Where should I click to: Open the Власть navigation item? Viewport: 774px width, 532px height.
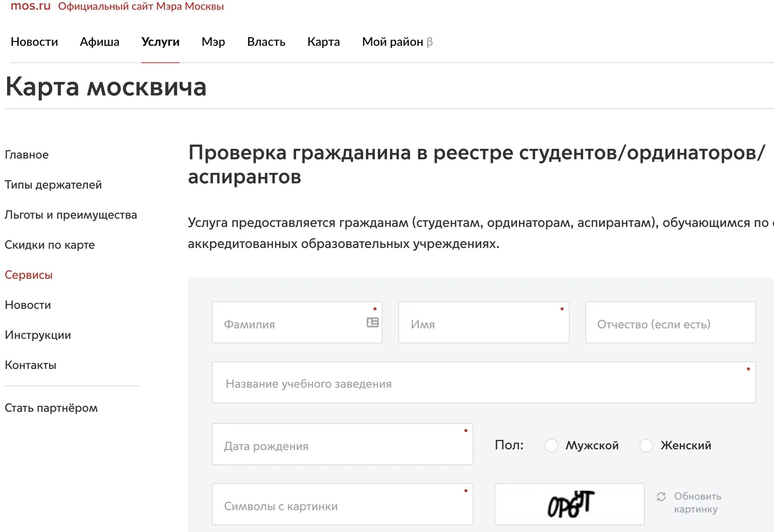coord(266,42)
